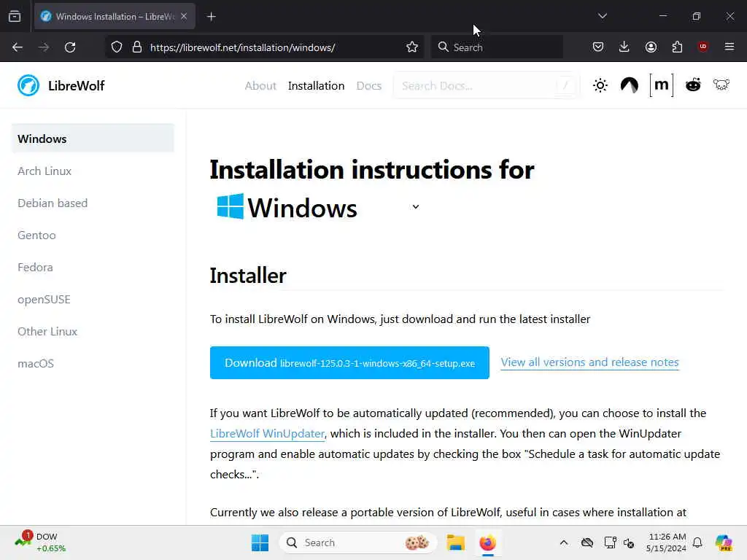List all tabs dropdown arrow
This screenshot has width=747, height=560.
pos(602,16)
